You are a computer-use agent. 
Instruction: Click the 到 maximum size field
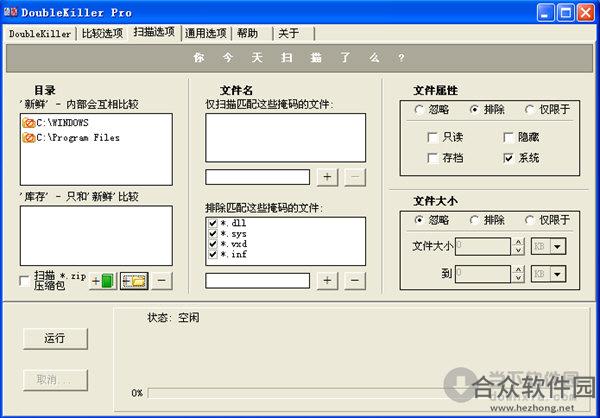483,274
